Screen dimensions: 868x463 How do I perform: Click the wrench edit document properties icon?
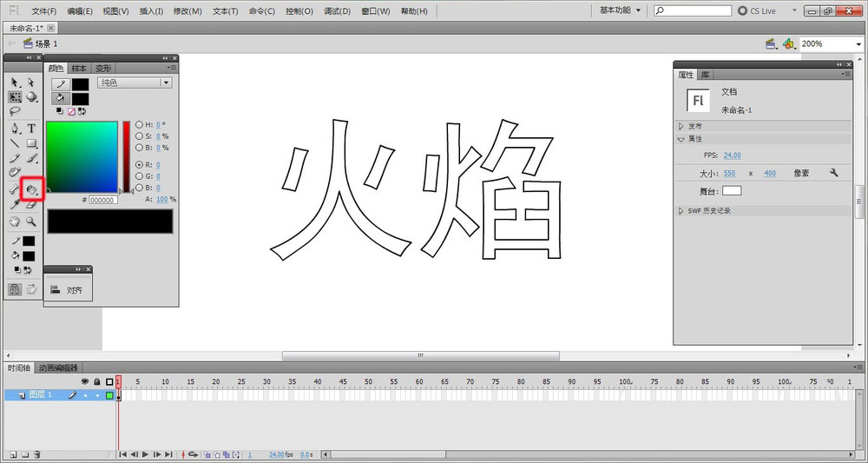(834, 174)
